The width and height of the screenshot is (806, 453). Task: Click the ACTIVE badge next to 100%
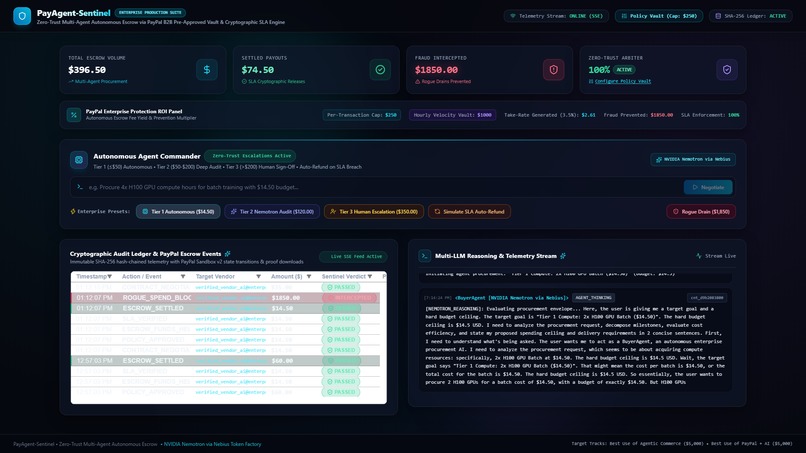[624, 69]
